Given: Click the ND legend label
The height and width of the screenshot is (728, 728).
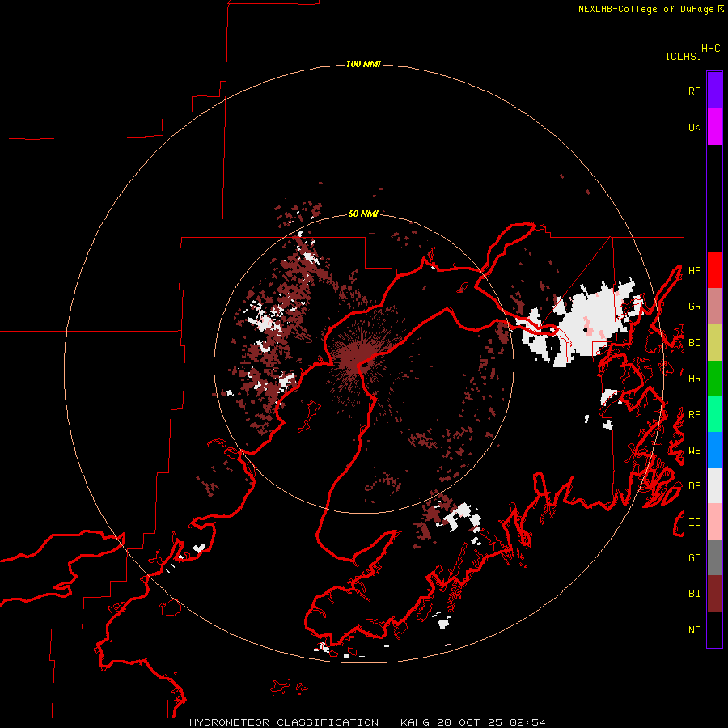Looking at the screenshot, I should coord(694,630).
